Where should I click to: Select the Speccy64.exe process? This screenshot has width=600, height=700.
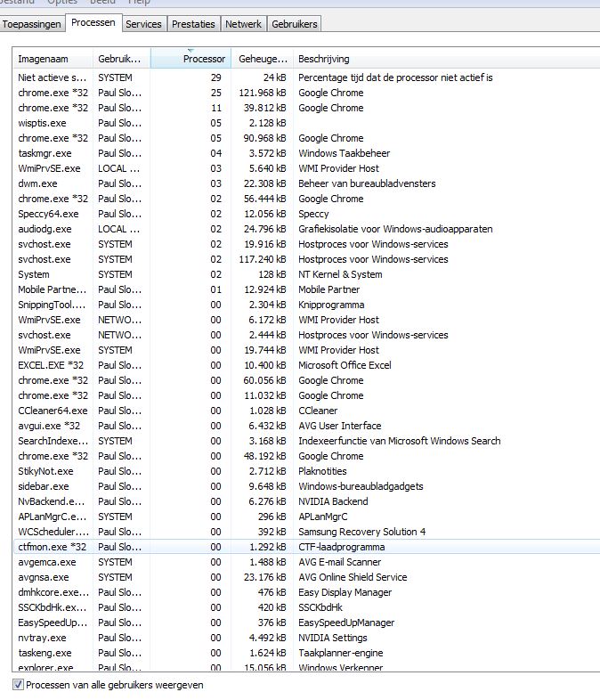click(x=306, y=214)
